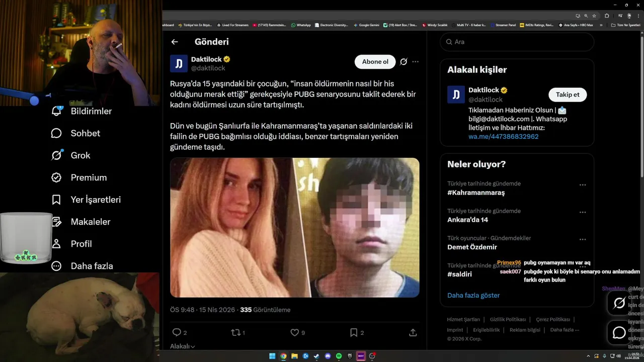Screen dimensions: 644x362
Task: Open Hizmet Şartları footer link
Action: 463,319
